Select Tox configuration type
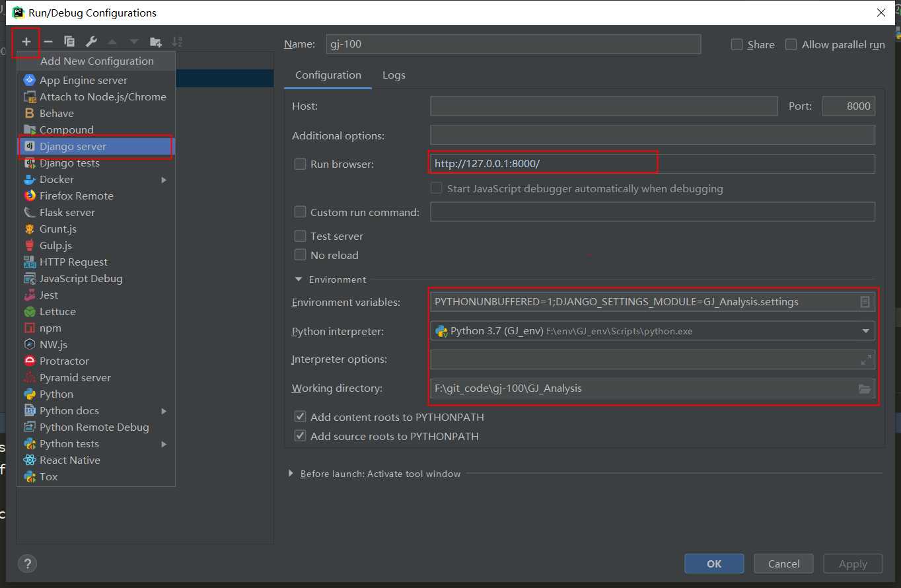The height and width of the screenshot is (588, 901). point(96,476)
